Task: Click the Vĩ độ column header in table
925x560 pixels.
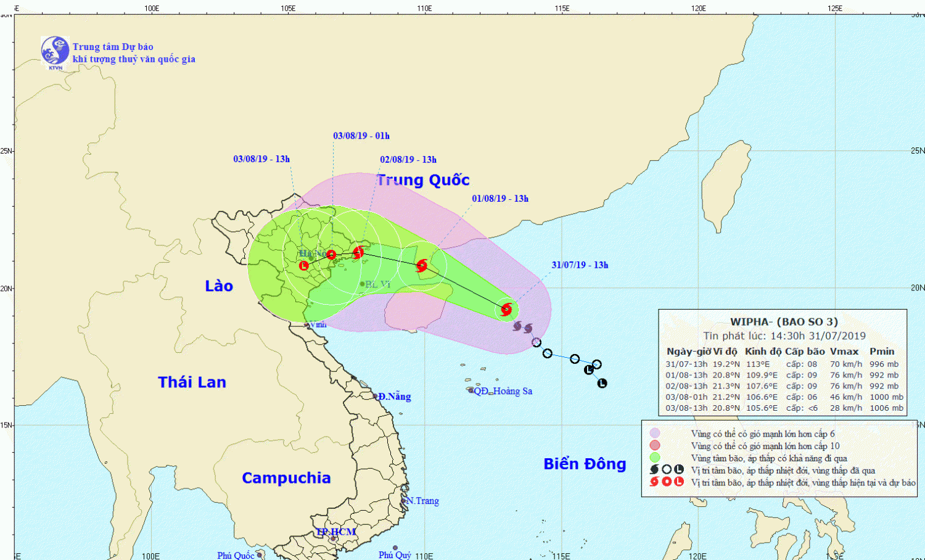Action: click(x=725, y=352)
